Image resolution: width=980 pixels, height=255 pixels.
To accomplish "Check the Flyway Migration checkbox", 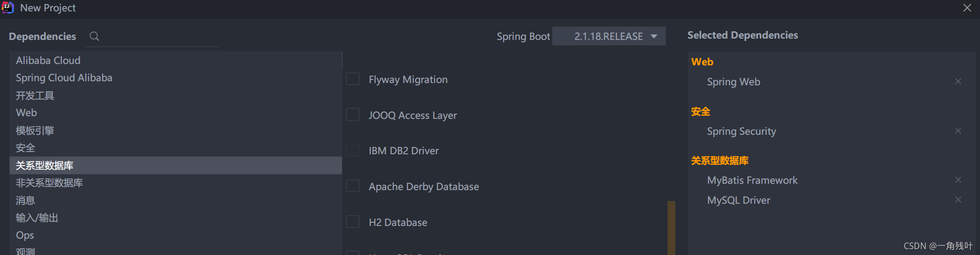I will click(353, 79).
